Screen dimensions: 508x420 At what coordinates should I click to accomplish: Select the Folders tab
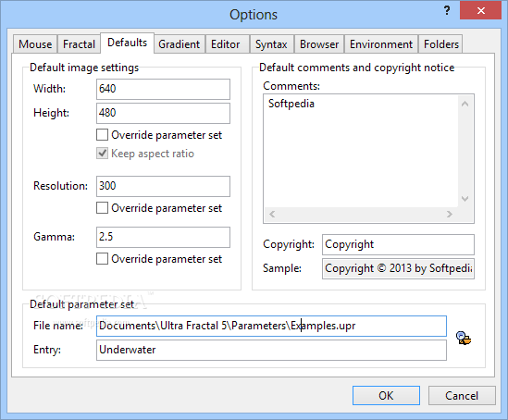point(441,44)
